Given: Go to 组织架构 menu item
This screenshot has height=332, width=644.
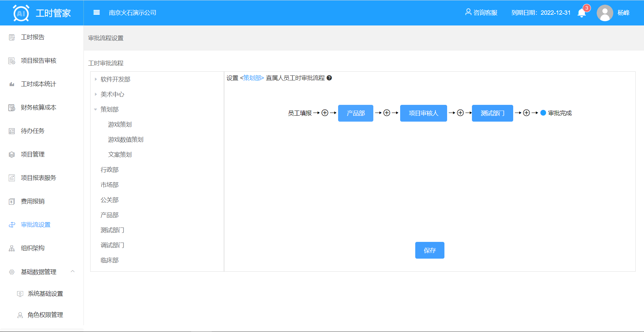Looking at the screenshot, I should point(33,248).
